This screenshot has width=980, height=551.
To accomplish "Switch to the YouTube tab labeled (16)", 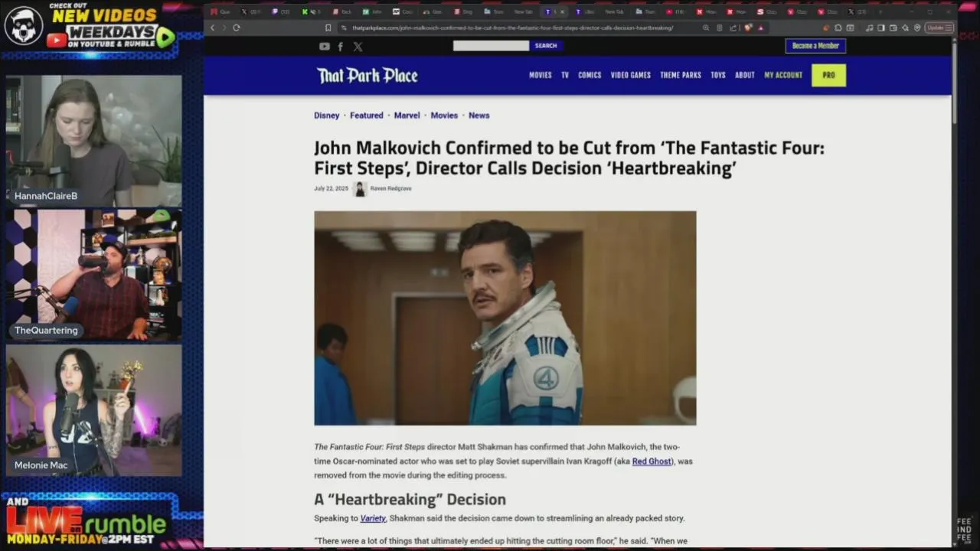I will (675, 11).
